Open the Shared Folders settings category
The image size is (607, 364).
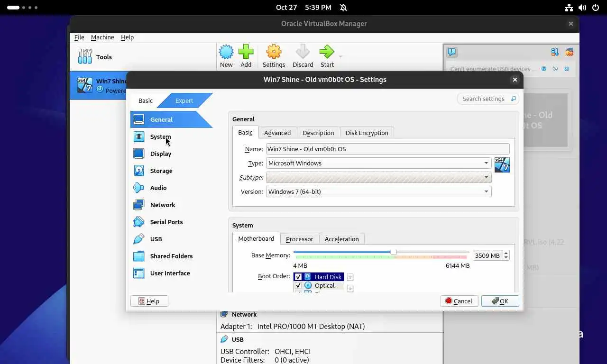(171, 256)
